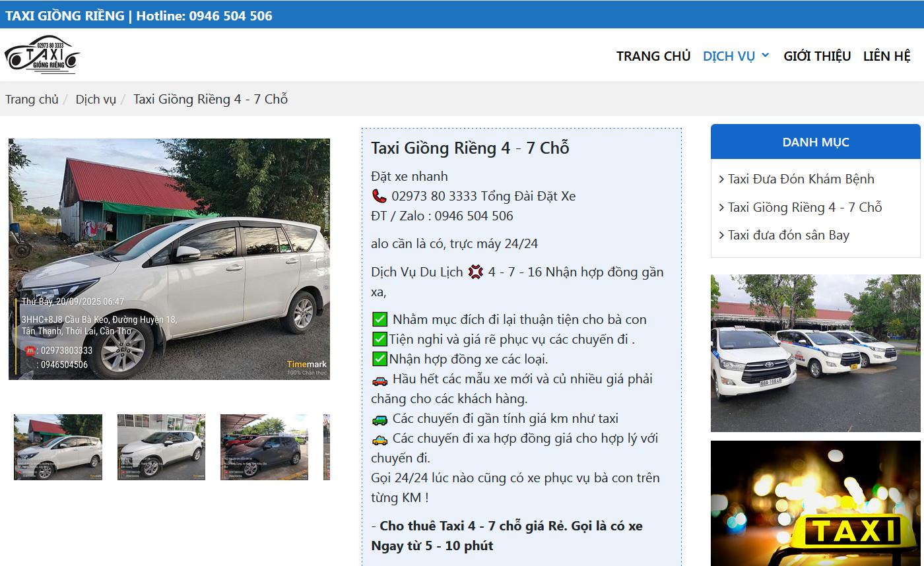This screenshot has width=924, height=566.
Task: Select 'Taxi Giồng Riềng 4 - 7 Chỗ' in DANH MỤC
Action: point(805,206)
